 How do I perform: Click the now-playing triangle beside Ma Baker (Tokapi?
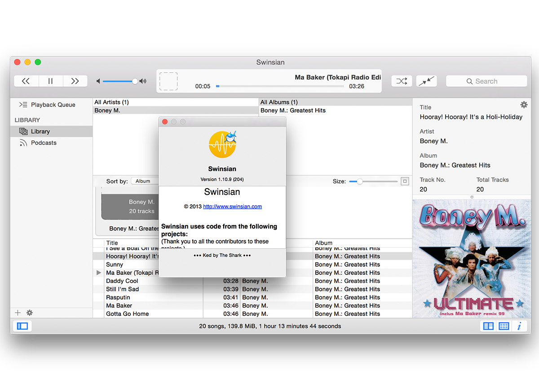(x=99, y=273)
